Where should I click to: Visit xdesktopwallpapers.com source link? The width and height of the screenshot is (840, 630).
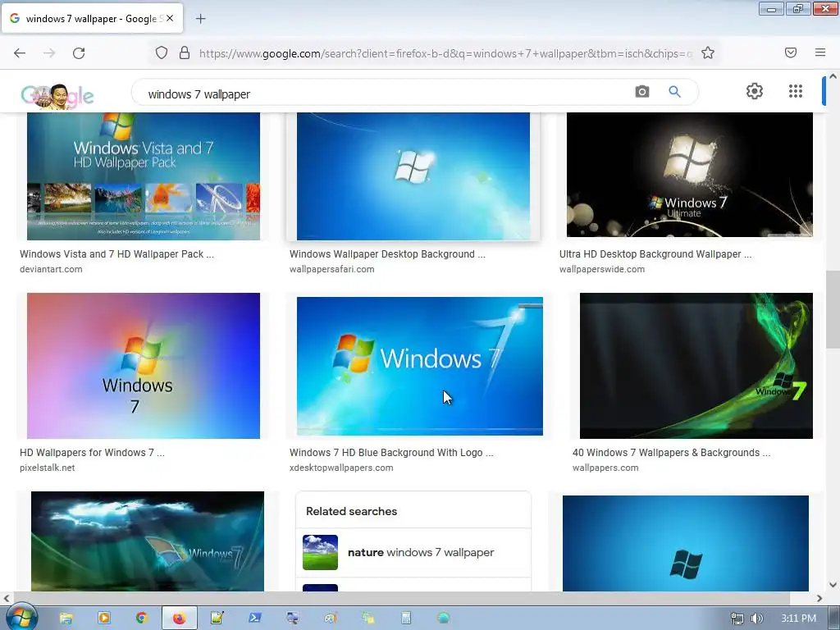341,468
